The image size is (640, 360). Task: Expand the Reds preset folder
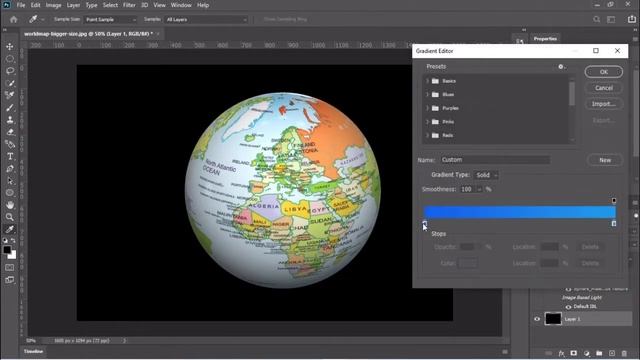tap(427, 135)
